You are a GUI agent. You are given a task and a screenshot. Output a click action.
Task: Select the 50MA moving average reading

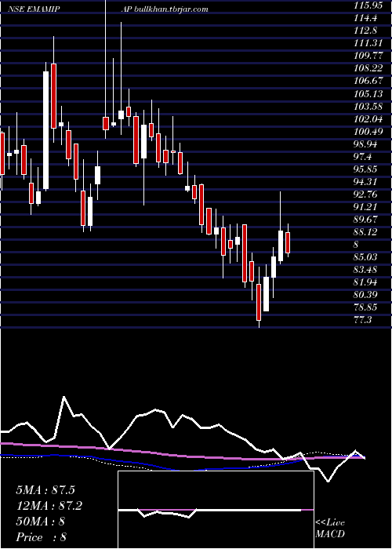point(41,522)
